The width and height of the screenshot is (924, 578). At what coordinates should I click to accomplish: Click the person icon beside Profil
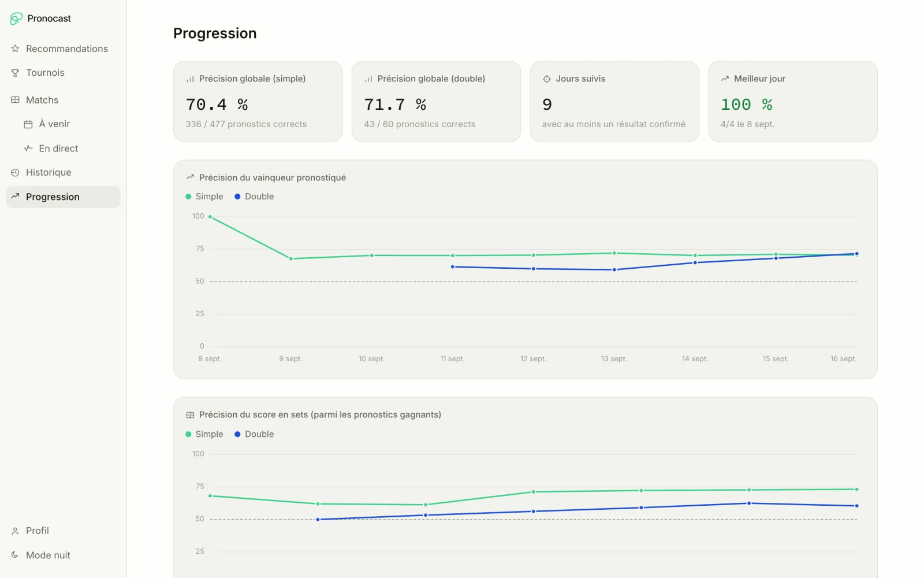coord(15,531)
